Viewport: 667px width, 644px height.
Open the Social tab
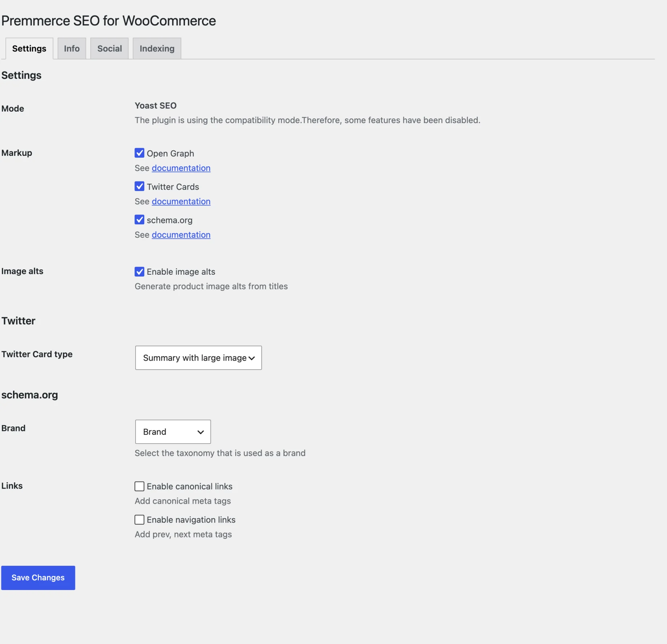pos(109,49)
